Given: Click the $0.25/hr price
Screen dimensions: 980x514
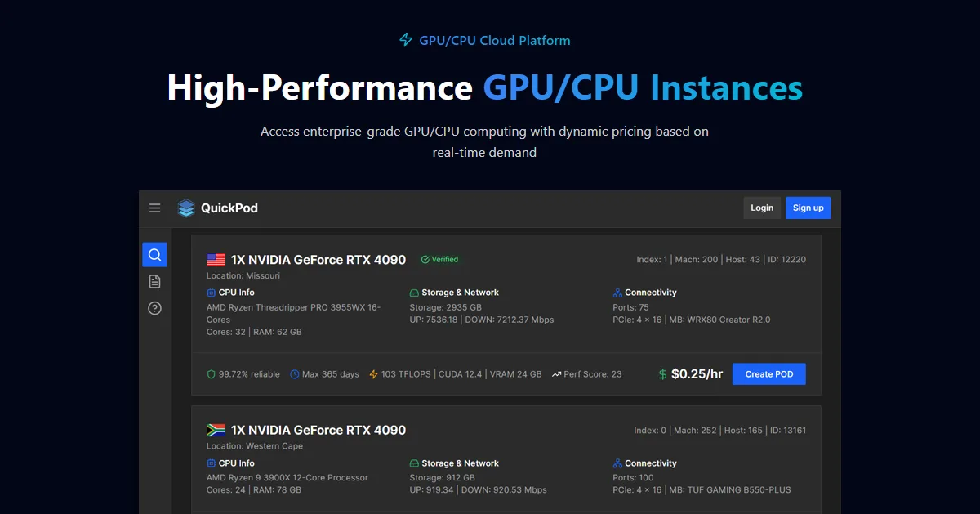Looking at the screenshot, I should point(697,374).
